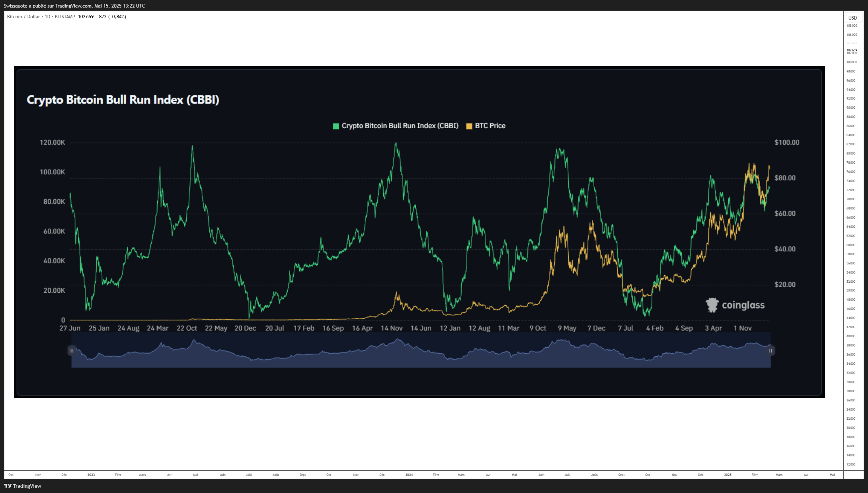This screenshot has width=868, height=493.
Task: Click the 9 May date label
Action: point(567,328)
